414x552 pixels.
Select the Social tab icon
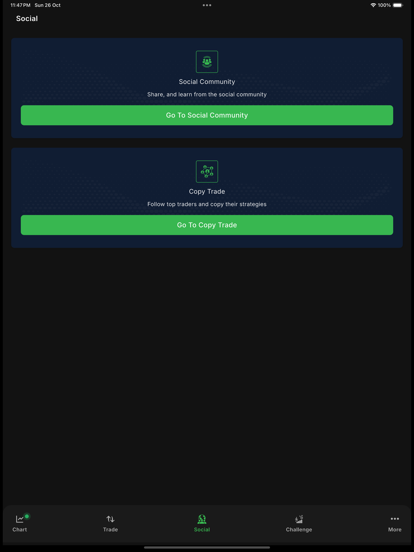click(x=202, y=519)
